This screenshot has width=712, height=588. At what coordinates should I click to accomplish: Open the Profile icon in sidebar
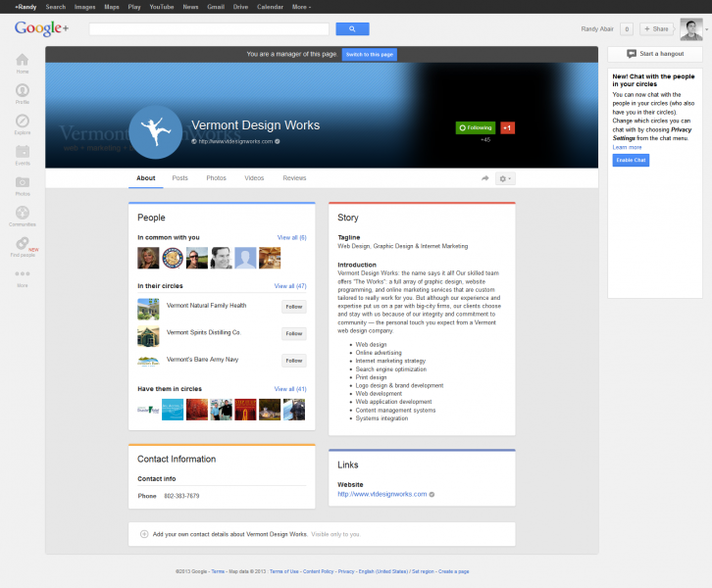[x=23, y=90]
